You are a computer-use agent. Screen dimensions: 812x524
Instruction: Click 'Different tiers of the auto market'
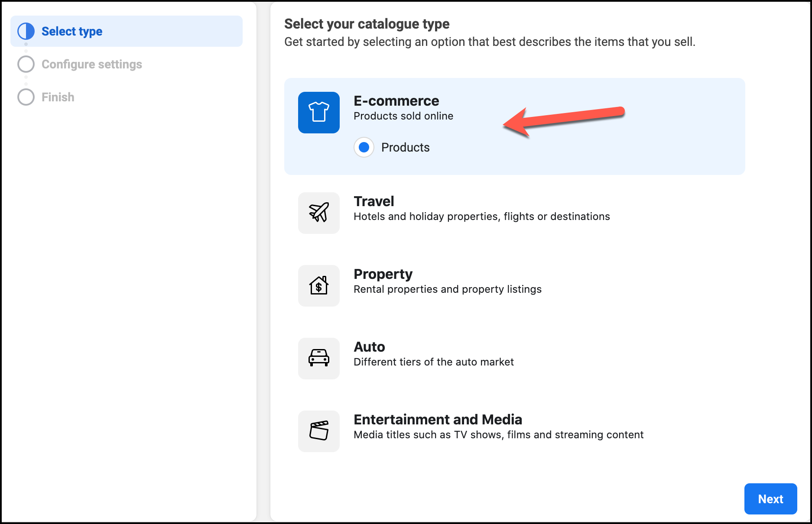(434, 362)
